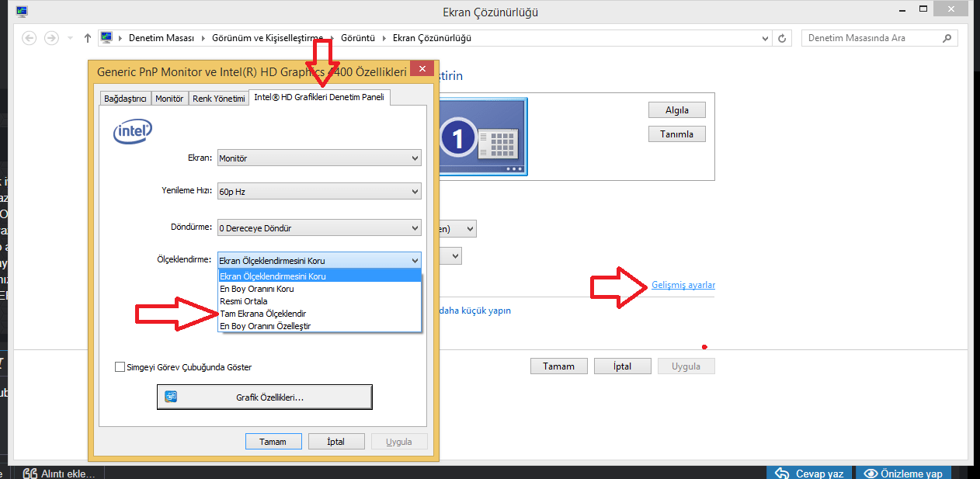The image size is (980, 479).
Task: Click the Algıla button
Action: click(677, 110)
